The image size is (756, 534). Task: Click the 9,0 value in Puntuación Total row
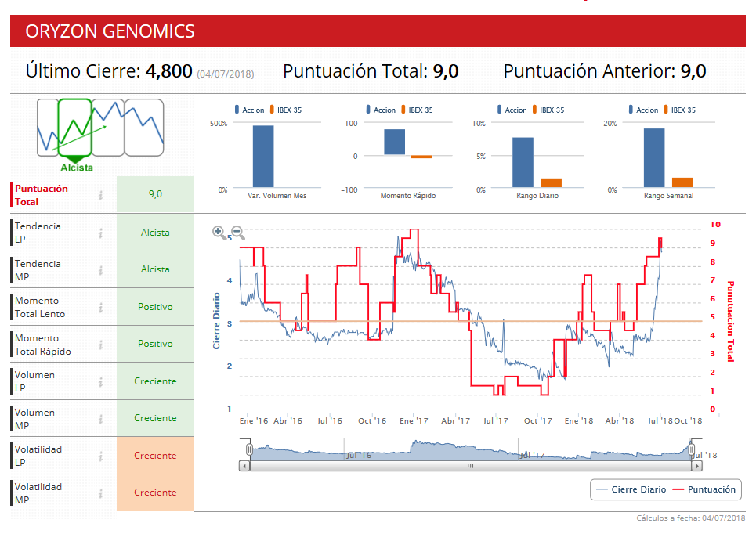(x=155, y=194)
